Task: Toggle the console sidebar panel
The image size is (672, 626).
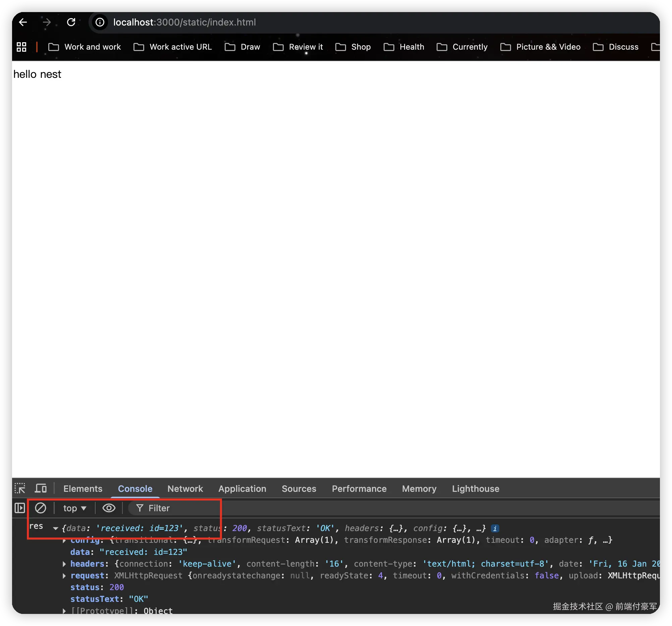Action: pos(19,508)
